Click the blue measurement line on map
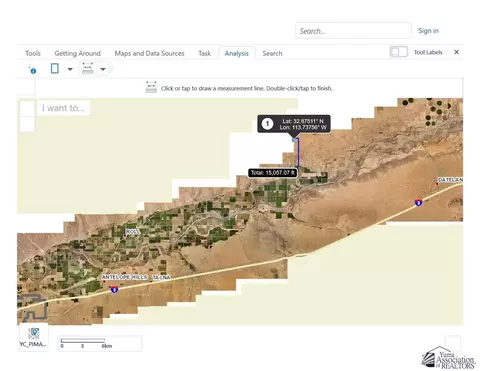 click(298, 152)
